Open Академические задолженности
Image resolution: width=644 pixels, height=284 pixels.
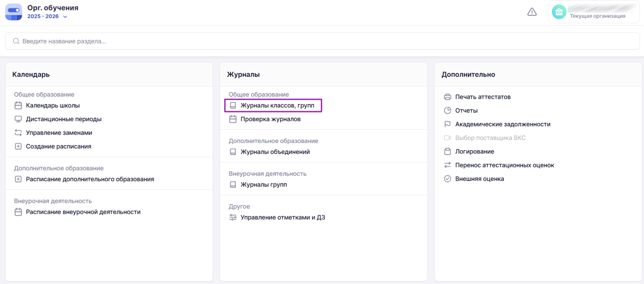point(503,124)
